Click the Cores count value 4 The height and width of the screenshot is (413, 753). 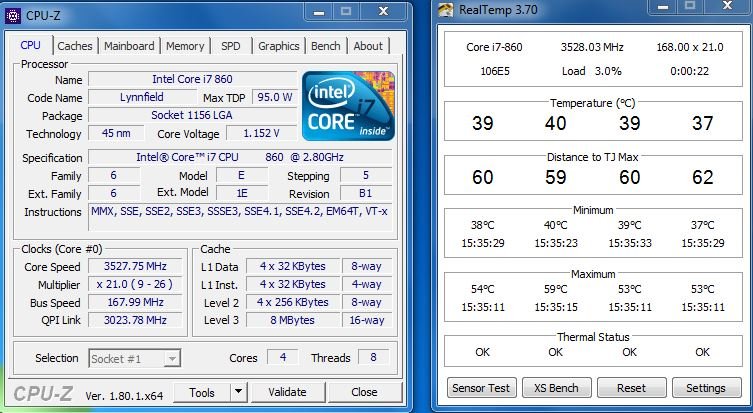pos(283,357)
